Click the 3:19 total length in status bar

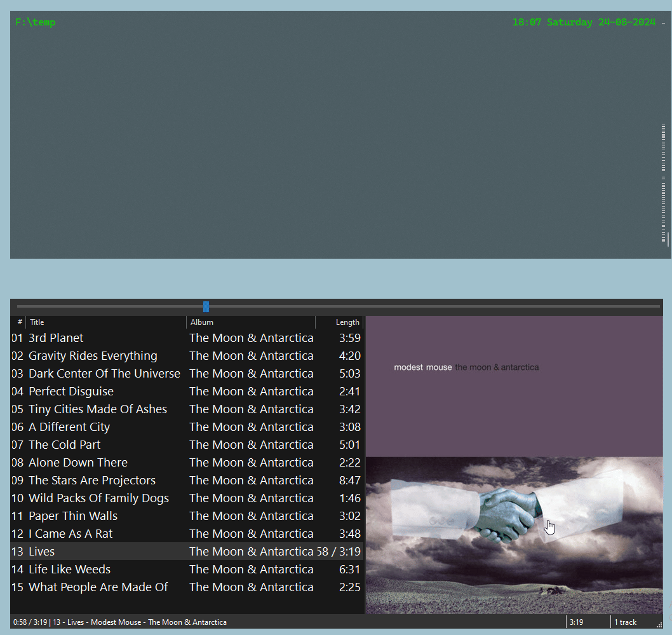577,622
